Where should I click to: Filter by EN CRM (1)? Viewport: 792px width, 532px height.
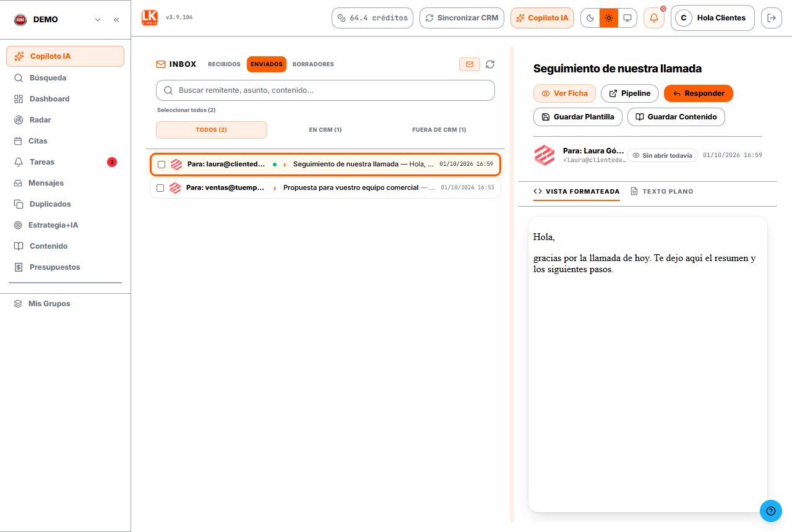(325, 130)
